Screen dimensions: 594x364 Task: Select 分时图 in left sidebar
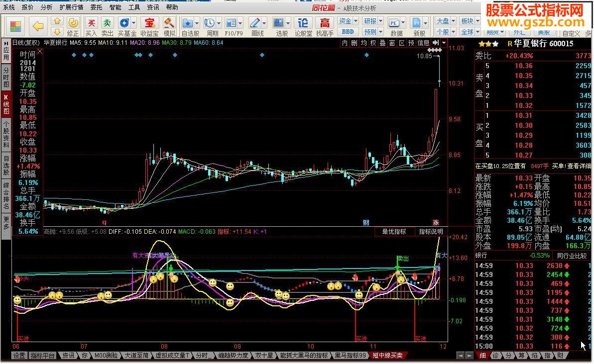click(x=6, y=77)
